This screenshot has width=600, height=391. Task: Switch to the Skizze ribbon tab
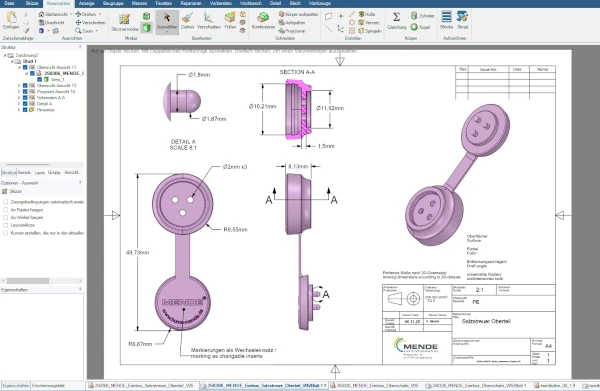32,3
